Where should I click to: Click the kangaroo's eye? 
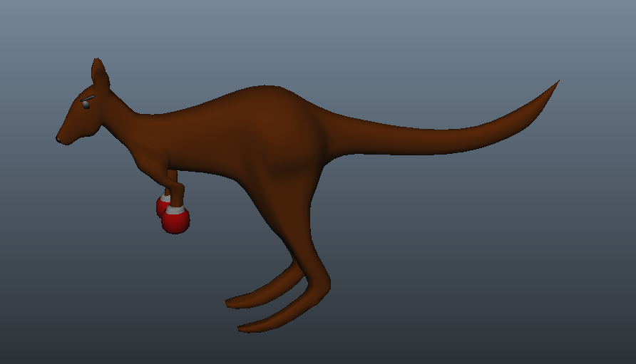click(x=86, y=105)
